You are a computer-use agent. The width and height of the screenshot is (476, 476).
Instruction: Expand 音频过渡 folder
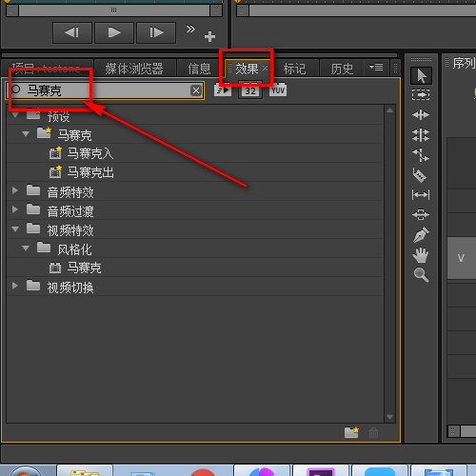click(14, 209)
